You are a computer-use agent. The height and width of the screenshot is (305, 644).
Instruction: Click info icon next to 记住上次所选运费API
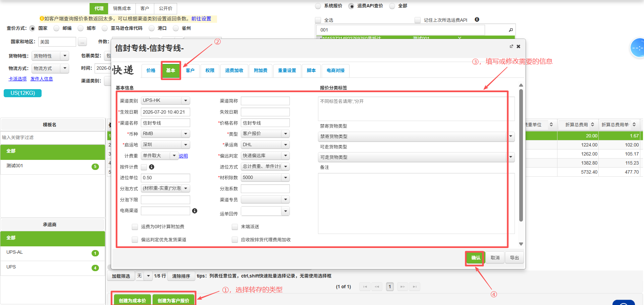point(477,19)
